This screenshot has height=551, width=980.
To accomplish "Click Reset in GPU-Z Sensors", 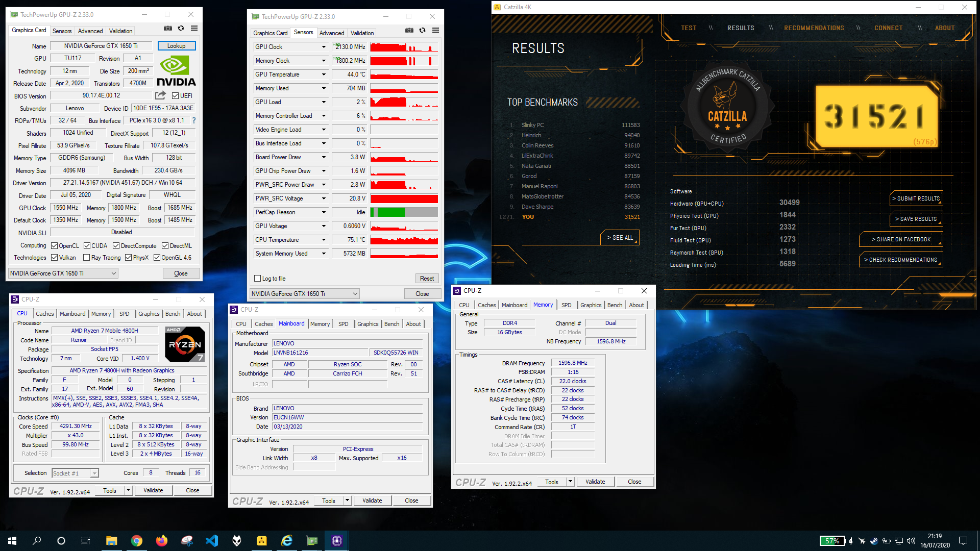I will coord(427,279).
